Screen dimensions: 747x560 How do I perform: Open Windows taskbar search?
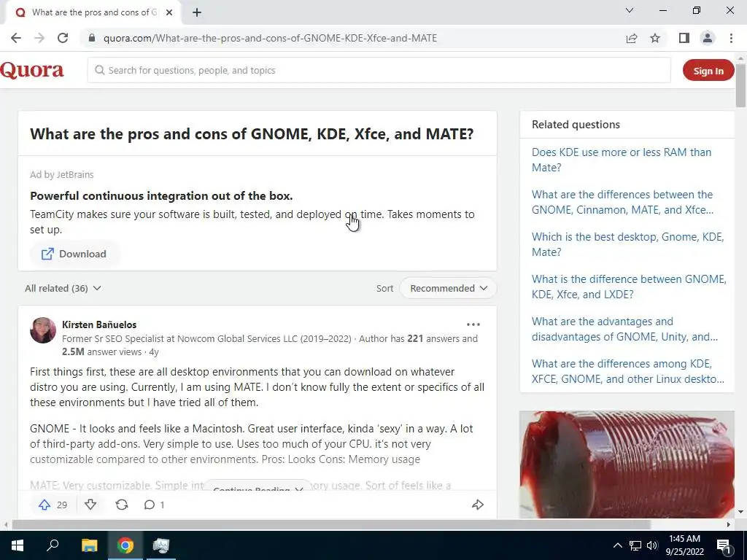coord(53,545)
